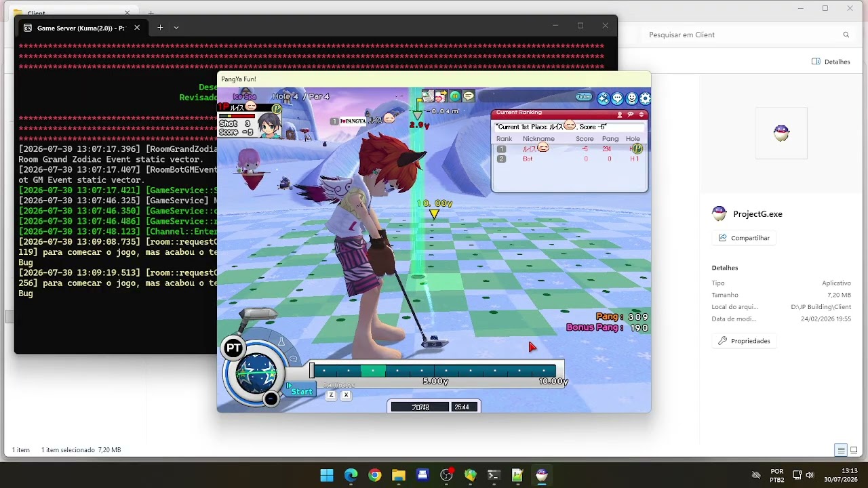Click the Current 1st Place message bar
This screenshot has width=868, height=488.
pos(570,127)
